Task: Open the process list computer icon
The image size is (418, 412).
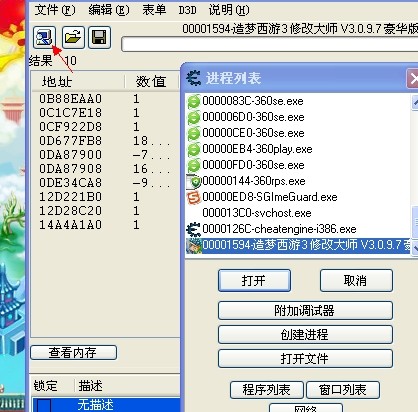Action: [44, 37]
